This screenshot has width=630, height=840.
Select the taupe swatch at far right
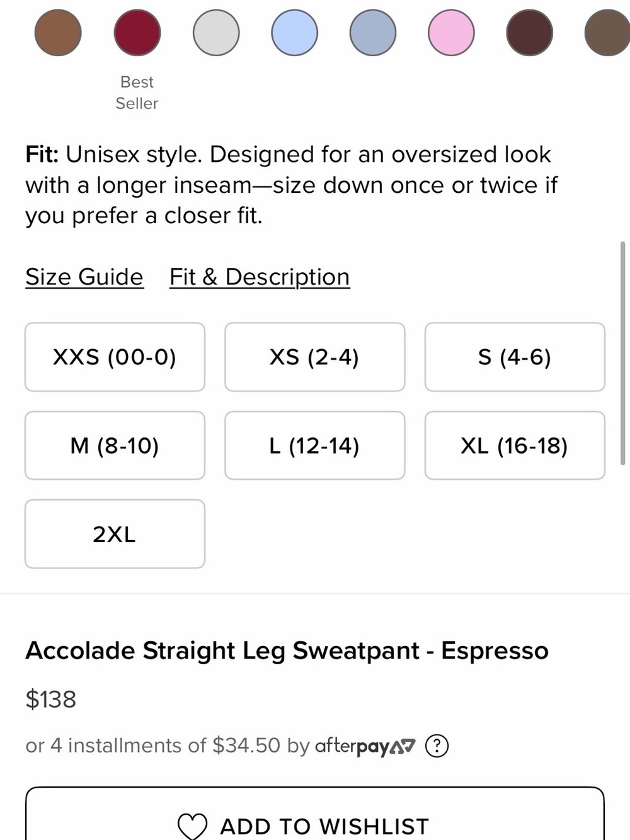[607, 33]
